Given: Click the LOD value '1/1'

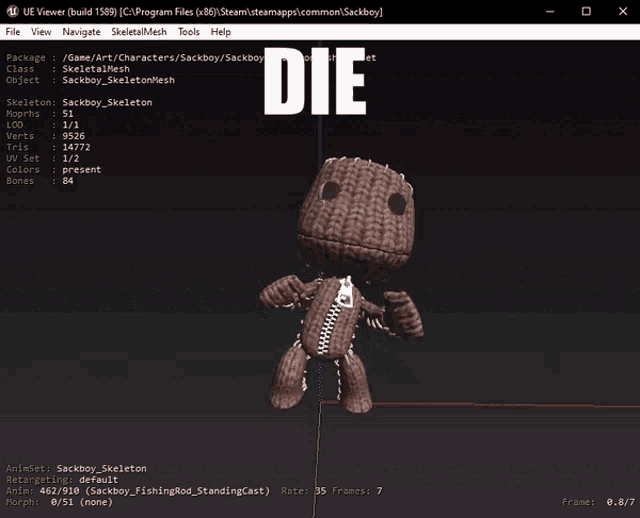Looking at the screenshot, I should point(71,125).
